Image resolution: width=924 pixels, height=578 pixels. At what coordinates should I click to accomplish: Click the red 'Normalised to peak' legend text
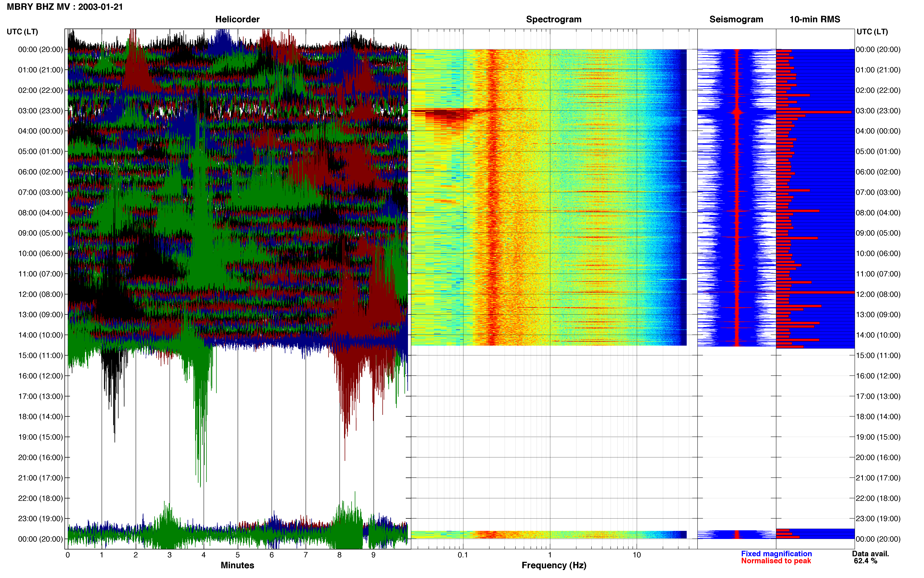[x=776, y=561]
